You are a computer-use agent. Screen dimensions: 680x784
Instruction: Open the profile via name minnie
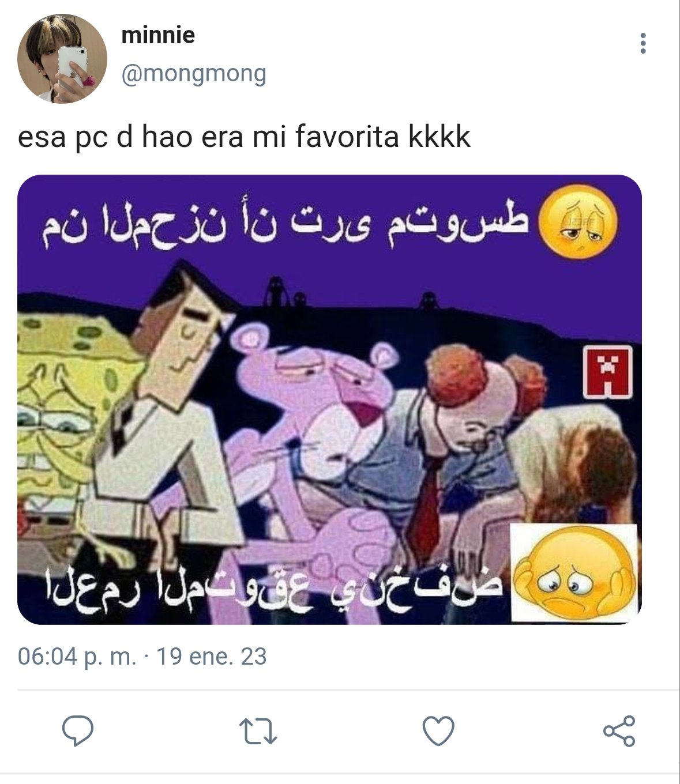click(x=158, y=35)
